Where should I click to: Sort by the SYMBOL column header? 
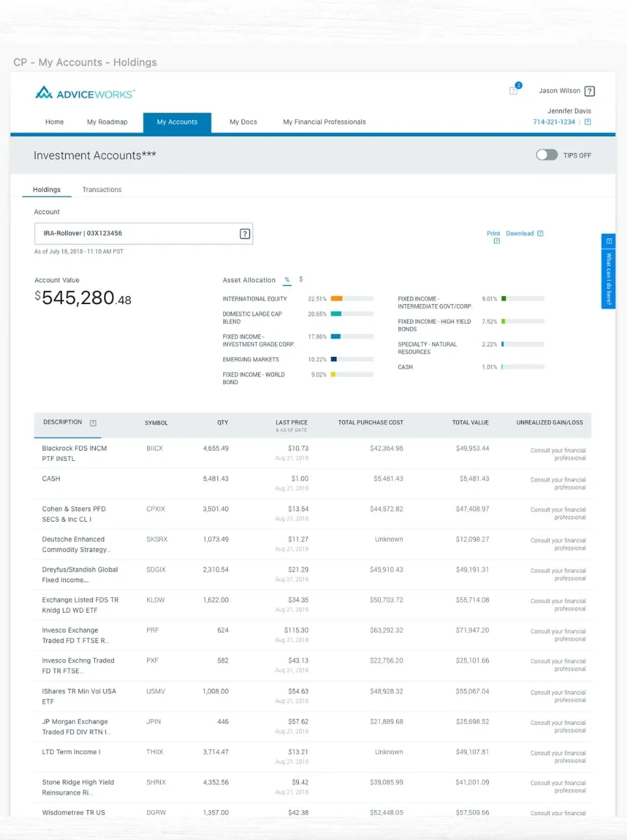(x=156, y=423)
